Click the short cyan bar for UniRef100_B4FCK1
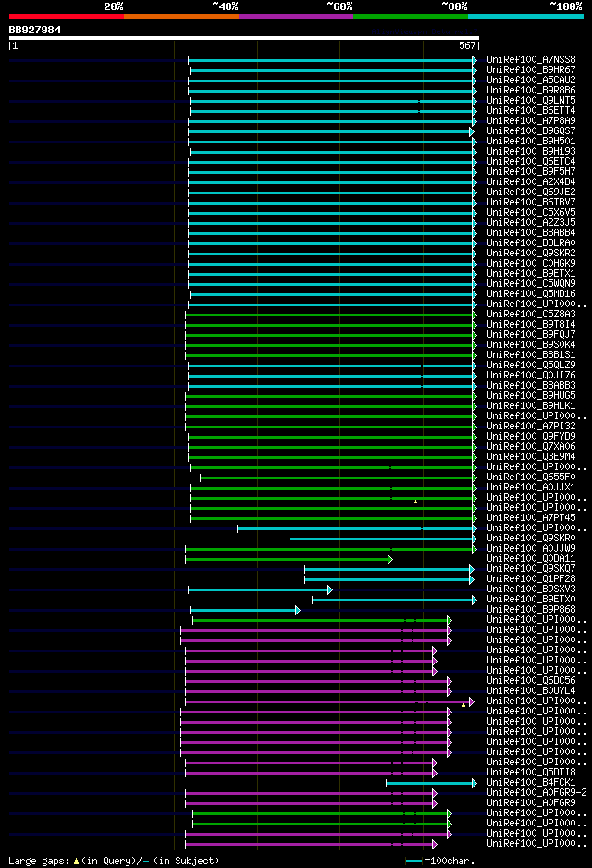This screenshot has width=592, height=868. [x=432, y=783]
